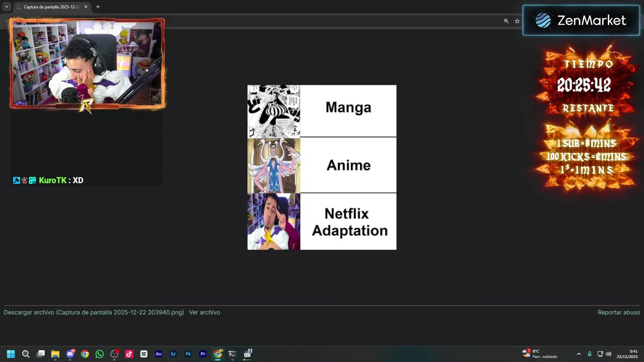Image resolution: width=644 pixels, height=362 pixels.
Task: Open Adobe Premiere Pro from taskbar
Action: (x=203, y=354)
